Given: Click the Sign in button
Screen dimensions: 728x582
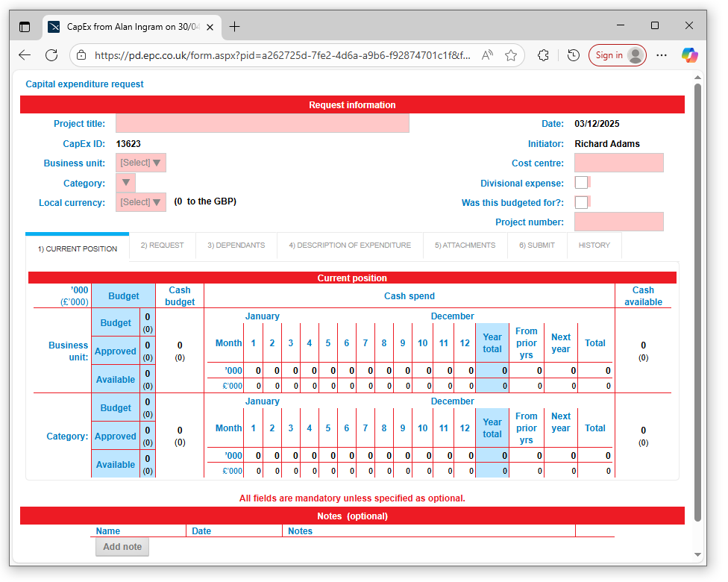Looking at the screenshot, I should tap(617, 55).
